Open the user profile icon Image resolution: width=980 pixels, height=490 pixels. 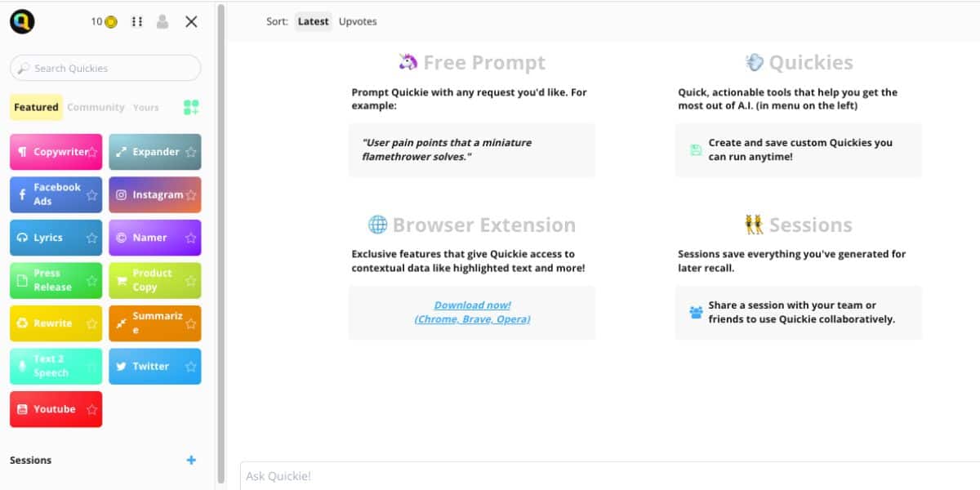pyautogui.click(x=163, y=22)
